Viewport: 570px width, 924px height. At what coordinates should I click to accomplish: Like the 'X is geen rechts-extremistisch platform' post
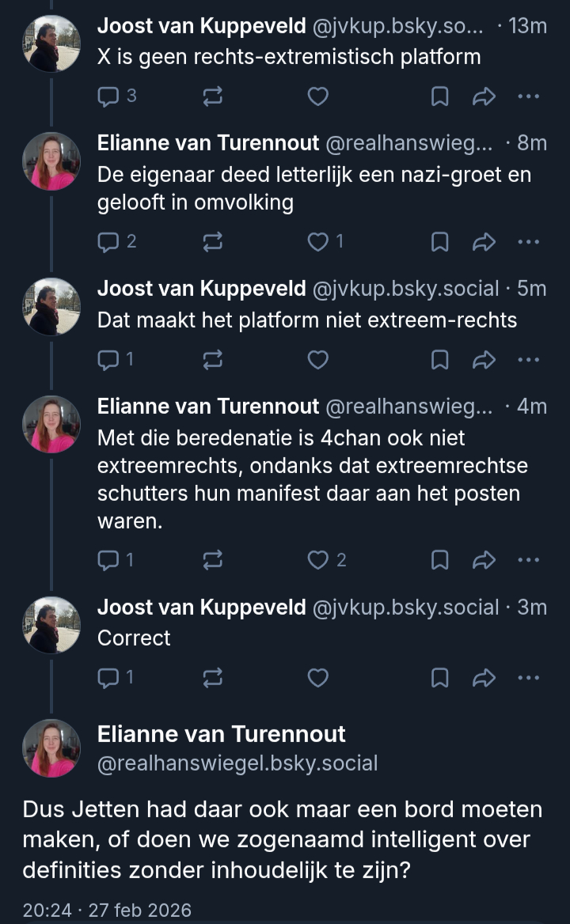[317, 97]
